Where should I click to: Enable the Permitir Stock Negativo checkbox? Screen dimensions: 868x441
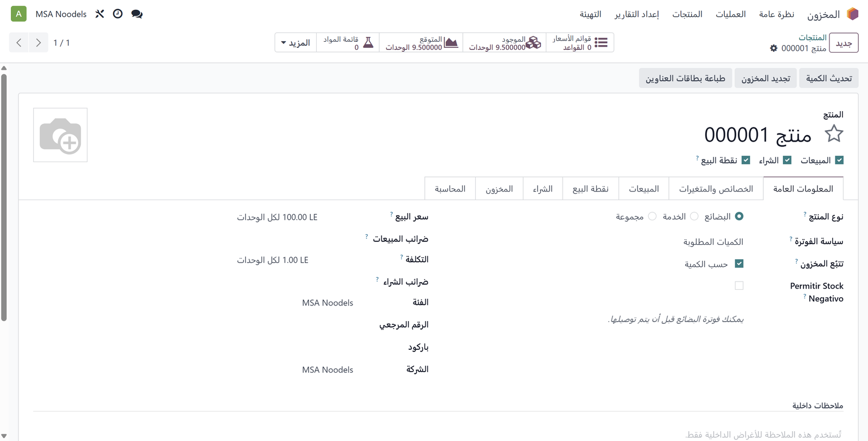[x=739, y=285]
